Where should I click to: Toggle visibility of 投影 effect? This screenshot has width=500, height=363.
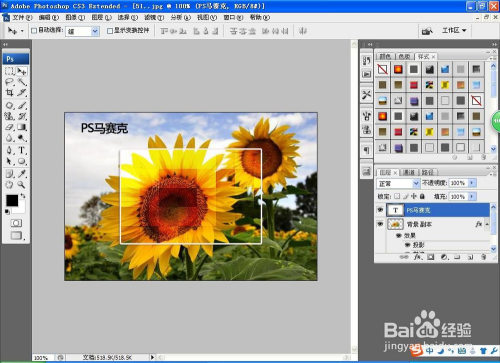pyautogui.click(x=407, y=245)
